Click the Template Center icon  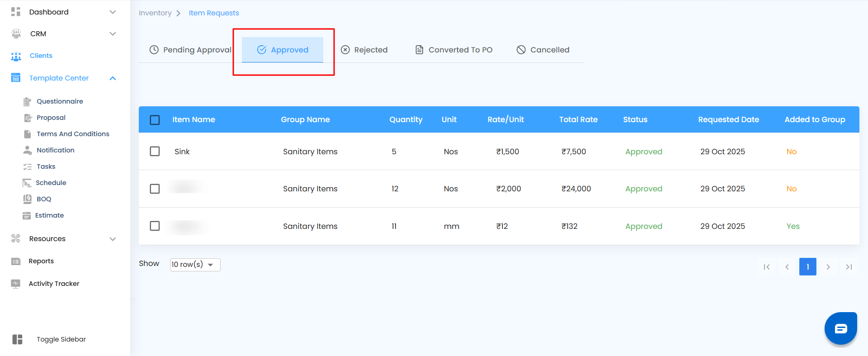pos(16,78)
